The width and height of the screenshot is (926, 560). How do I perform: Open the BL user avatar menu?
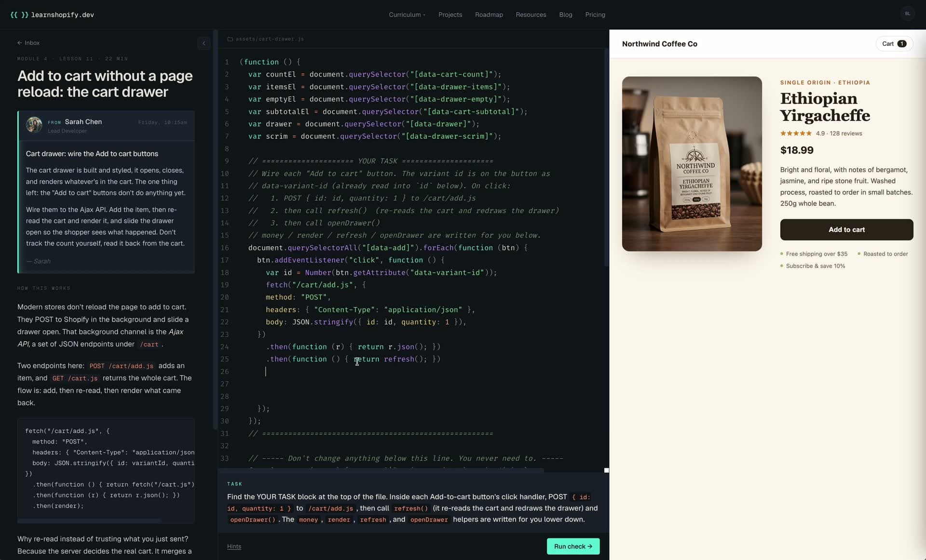point(907,14)
